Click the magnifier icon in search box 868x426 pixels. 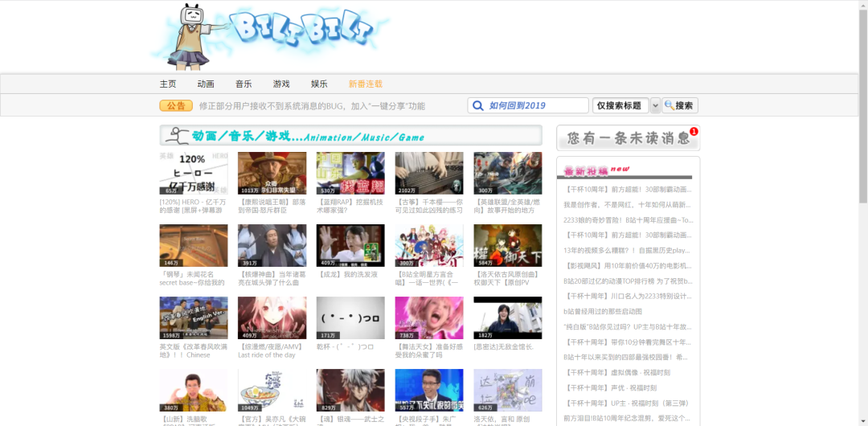477,106
